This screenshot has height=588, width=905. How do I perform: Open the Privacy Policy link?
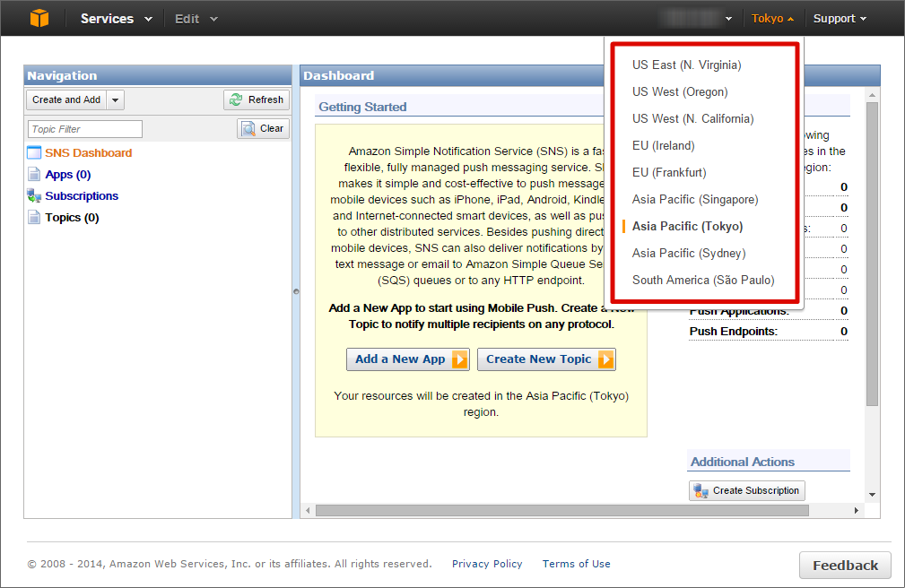coord(486,564)
